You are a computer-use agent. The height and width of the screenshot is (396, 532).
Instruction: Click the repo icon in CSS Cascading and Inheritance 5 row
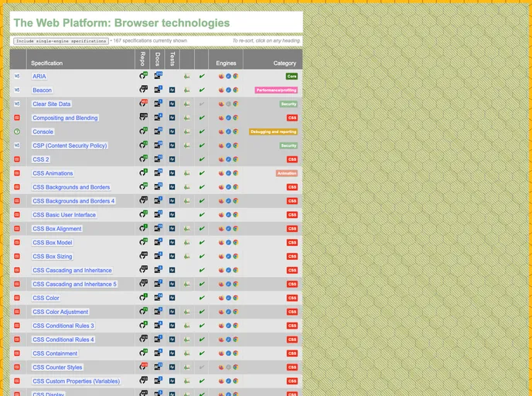[x=143, y=283]
